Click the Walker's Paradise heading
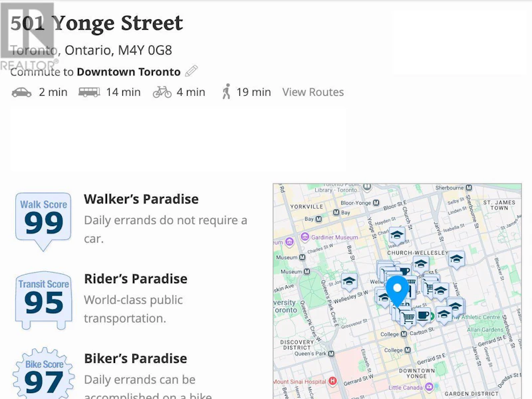The image size is (532, 399). [141, 199]
